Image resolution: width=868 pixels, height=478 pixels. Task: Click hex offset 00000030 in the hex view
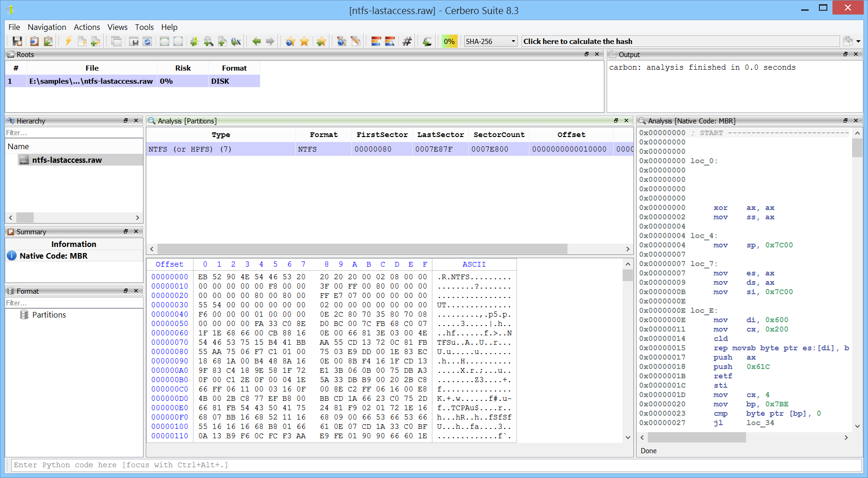tap(170, 305)
